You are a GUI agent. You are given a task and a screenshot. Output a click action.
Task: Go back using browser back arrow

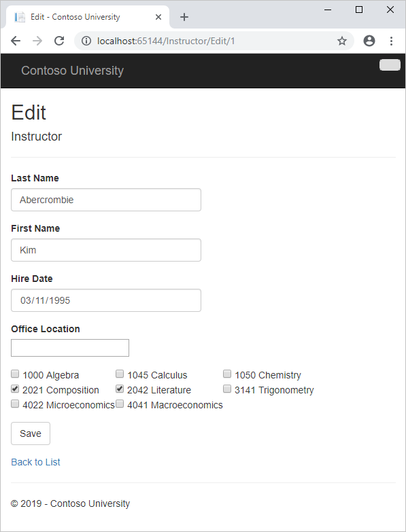16,41
